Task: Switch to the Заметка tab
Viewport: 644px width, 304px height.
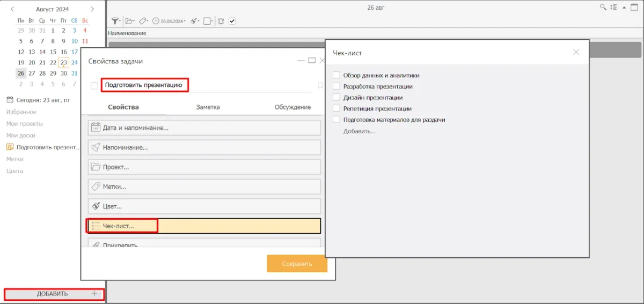Action: click(208, 107)
